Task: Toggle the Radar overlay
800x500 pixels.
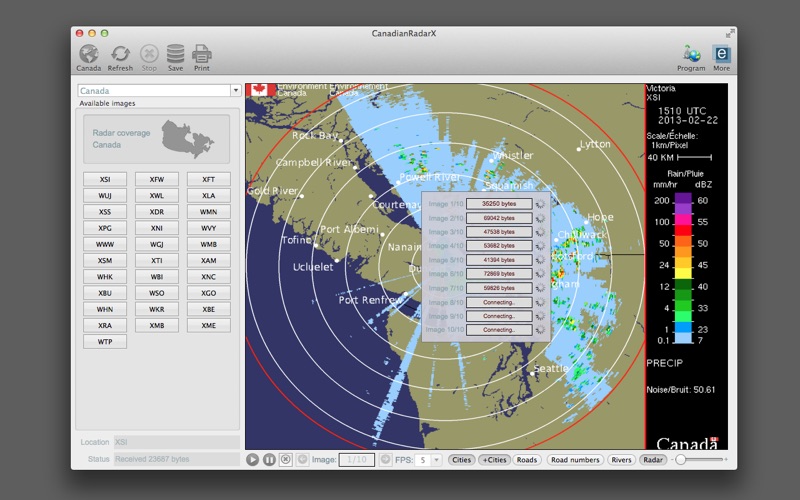Action: click(x=653, y=460)
